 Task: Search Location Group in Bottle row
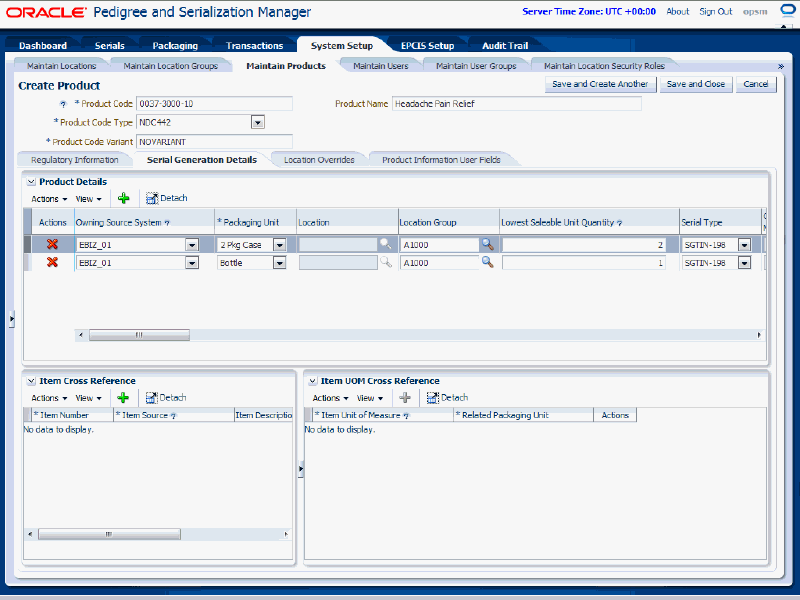[488, 262]
